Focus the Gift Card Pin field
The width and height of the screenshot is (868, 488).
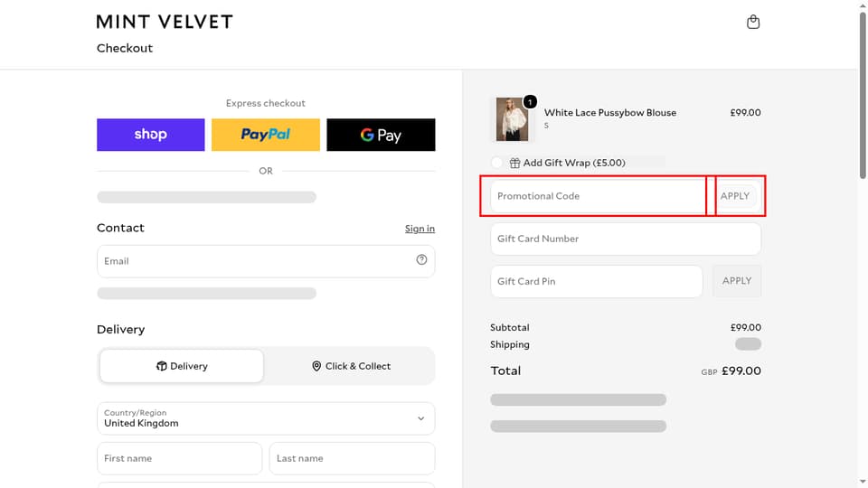tap(596, 281)
